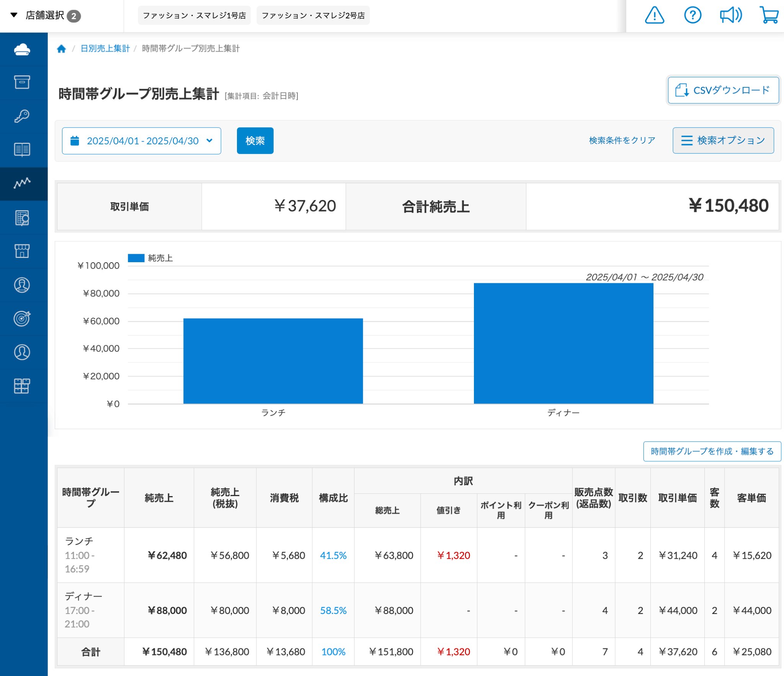The width and height of the screenshot is (784, 676).
Task: Click the 100% total composition link
Action: tap(333, 652)
